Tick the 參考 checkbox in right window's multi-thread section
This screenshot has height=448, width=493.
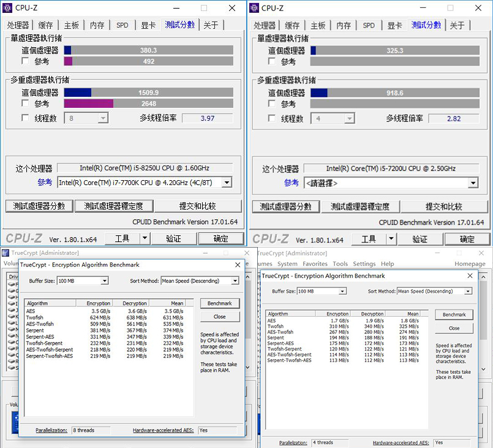272,102
